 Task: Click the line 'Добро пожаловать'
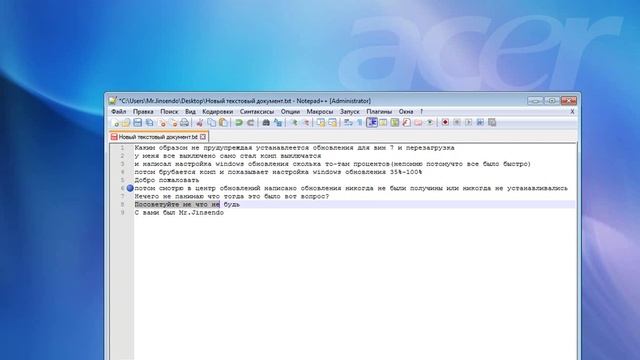coord(167,180)
